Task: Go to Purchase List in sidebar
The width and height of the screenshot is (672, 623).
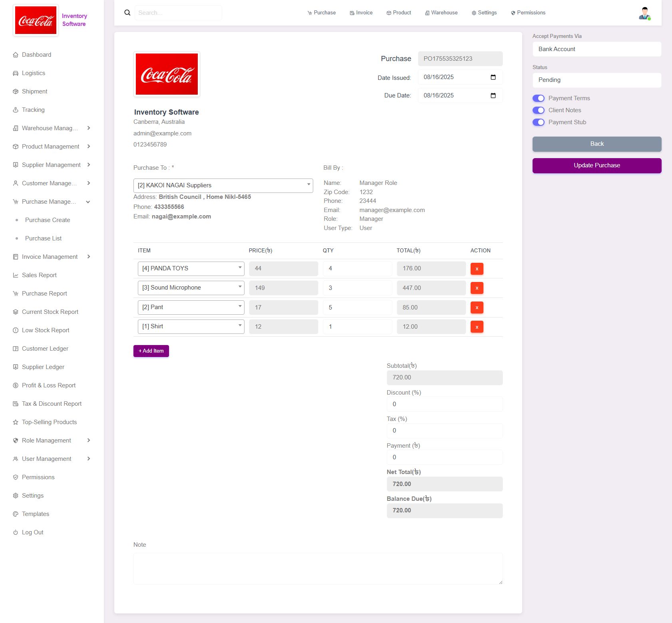Action: [43, 238]
